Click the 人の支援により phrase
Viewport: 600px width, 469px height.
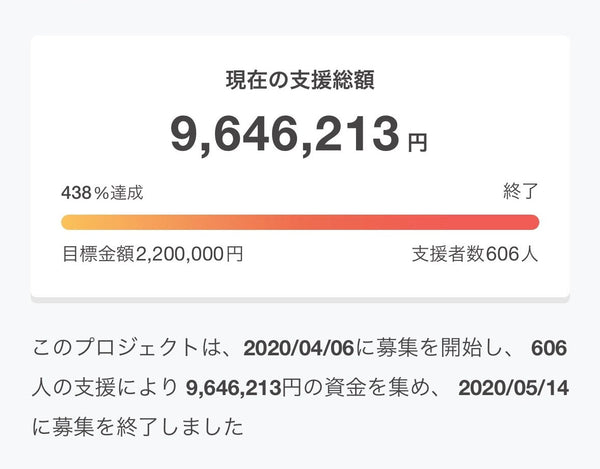pos(105,388)
